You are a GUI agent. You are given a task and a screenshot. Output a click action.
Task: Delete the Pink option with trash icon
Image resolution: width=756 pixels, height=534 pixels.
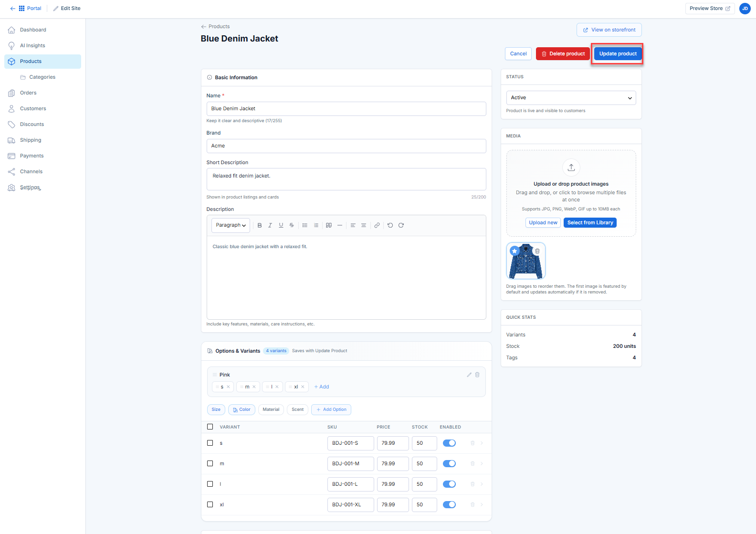click(x=477, y=375)
